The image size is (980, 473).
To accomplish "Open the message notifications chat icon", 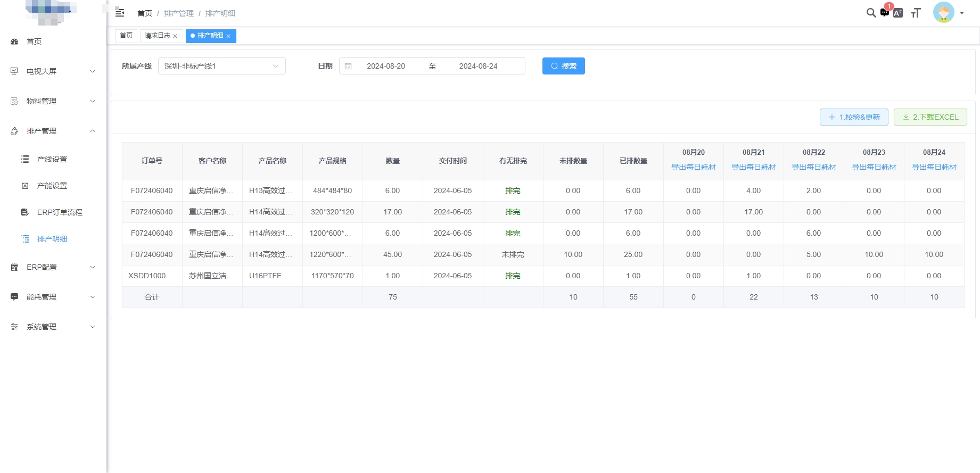I will tap(885, 13).
